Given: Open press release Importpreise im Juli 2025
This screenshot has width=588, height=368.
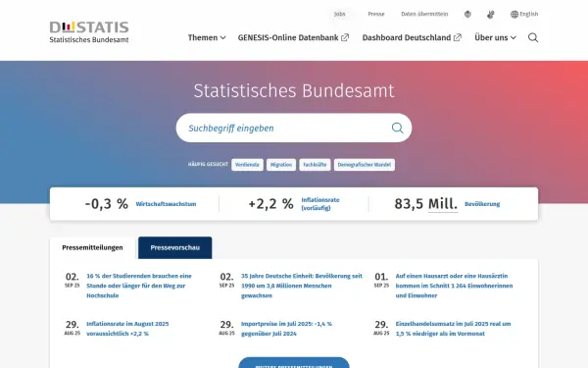Looking at the screenshot, I should pyautogui.click(x=286, y=329).
